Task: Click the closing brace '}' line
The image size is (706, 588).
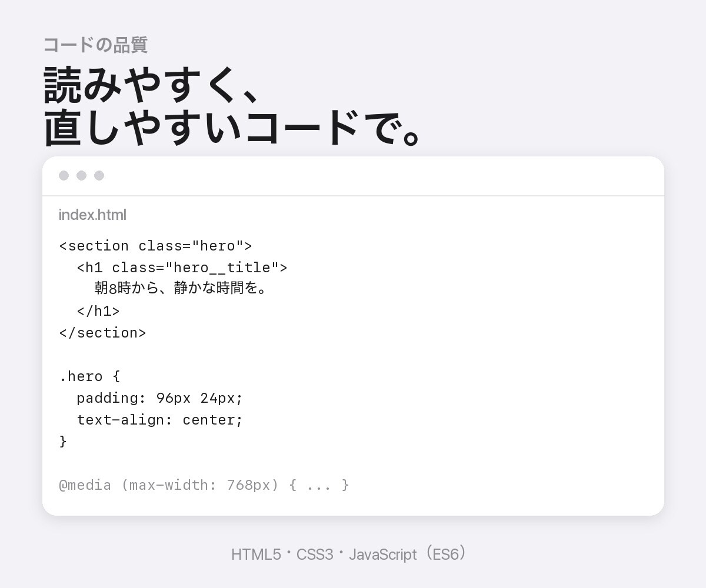Action: point(63,442)
